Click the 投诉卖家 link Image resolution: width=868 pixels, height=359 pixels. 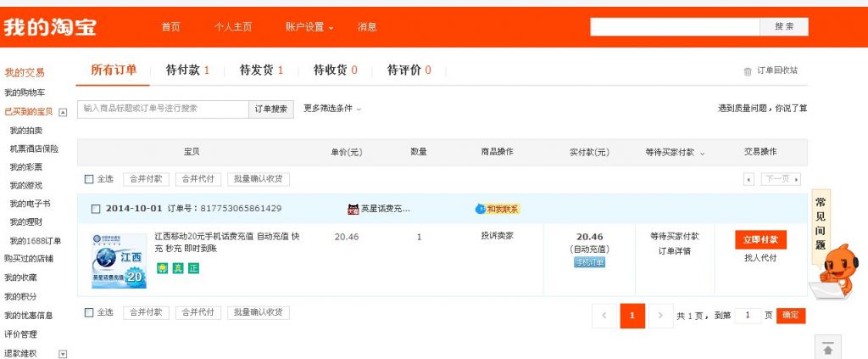coord(497,236)
